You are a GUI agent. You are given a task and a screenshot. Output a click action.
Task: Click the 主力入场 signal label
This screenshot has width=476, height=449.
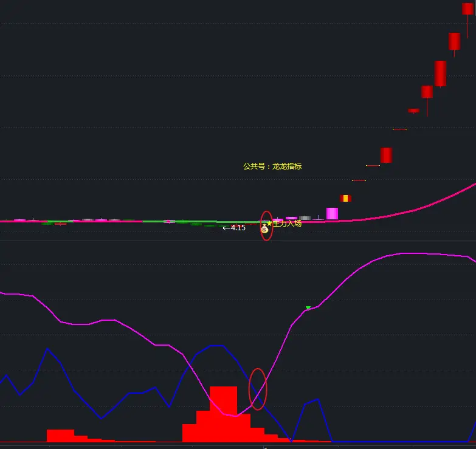tap(287, 224)
